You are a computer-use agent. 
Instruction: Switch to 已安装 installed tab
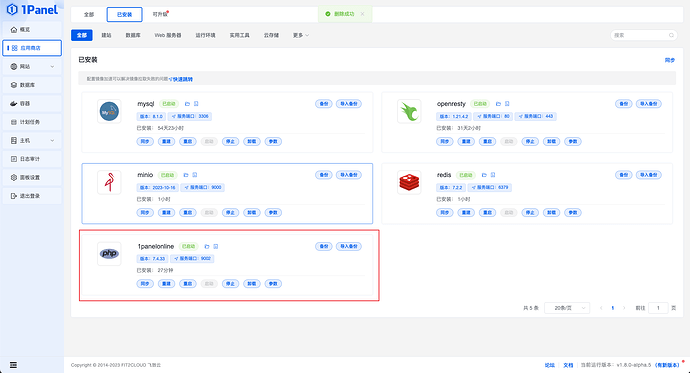125,15
